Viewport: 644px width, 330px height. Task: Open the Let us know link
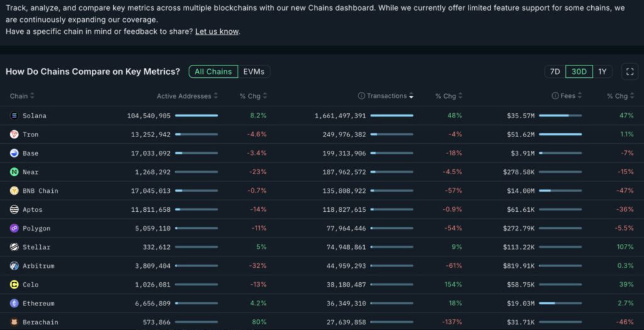[217, 31]
